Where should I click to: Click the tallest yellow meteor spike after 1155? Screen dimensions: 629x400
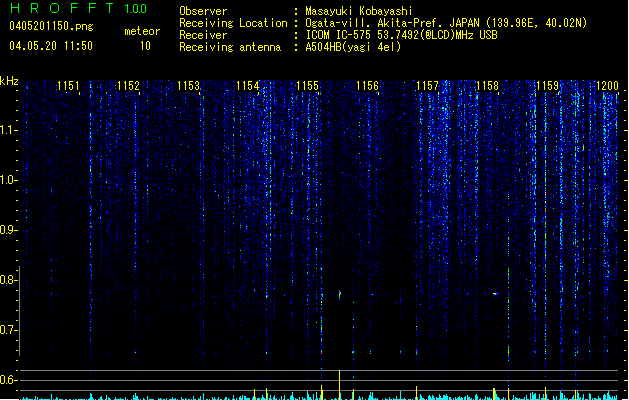[x=339, y=385]
